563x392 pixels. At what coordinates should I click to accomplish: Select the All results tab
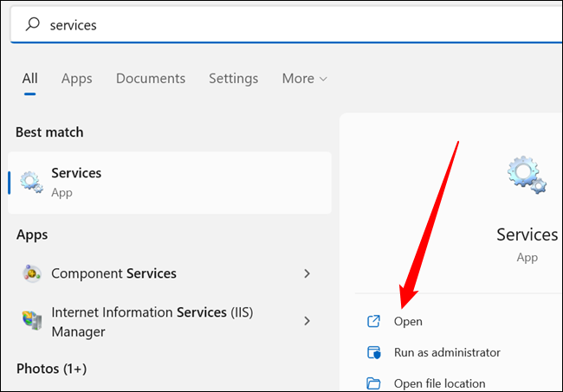[x=29, y=79]
